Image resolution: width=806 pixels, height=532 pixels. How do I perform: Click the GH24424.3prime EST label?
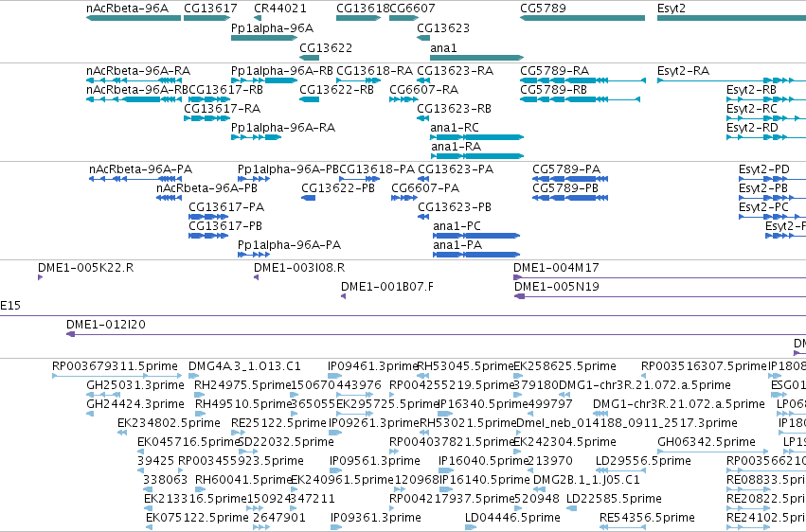click(135, 404)
